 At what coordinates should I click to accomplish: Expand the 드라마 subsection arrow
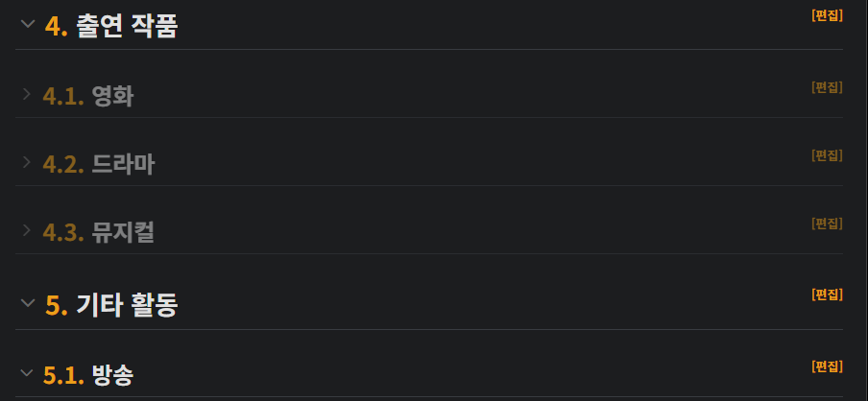pos(27,162)
